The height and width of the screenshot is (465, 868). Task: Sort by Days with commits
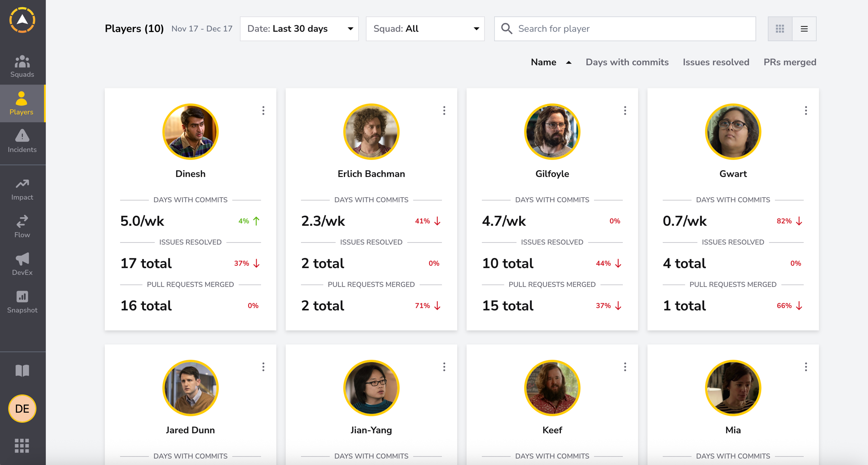click(x=627, y=62)
